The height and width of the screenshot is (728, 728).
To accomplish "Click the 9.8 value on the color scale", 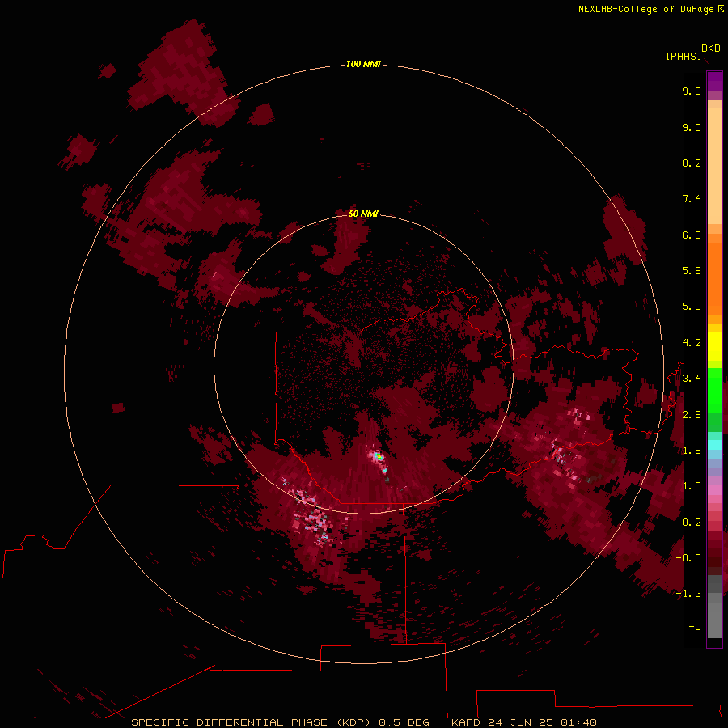I will (692, 91).
